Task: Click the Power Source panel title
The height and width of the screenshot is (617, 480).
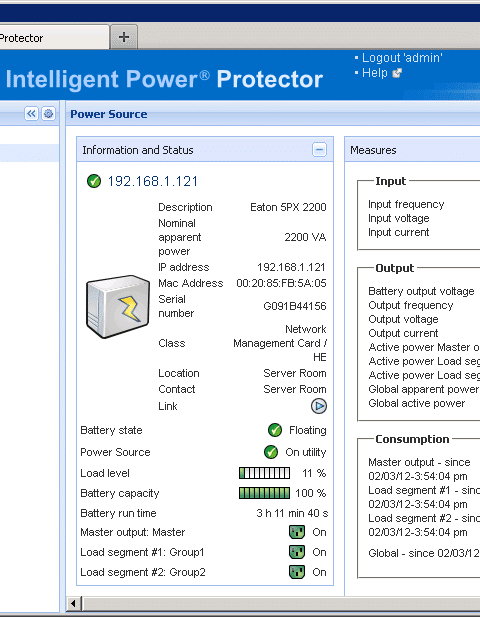Action: [109, 114]
